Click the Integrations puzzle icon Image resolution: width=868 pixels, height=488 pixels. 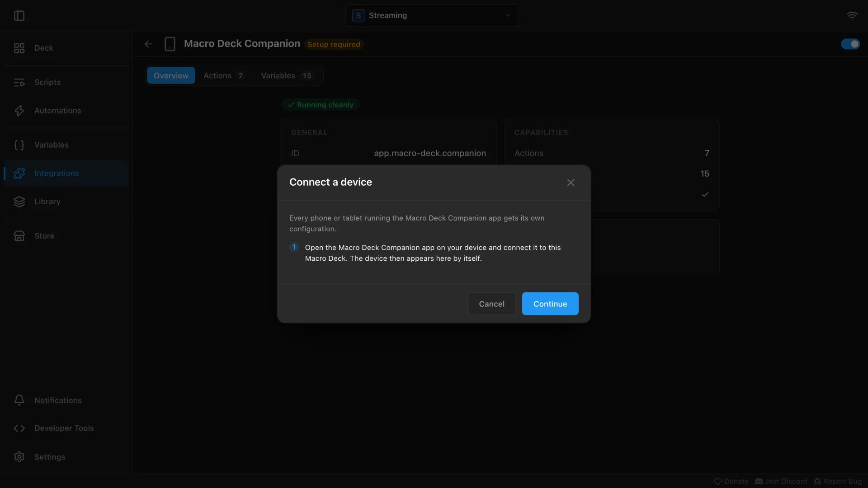(19, 174)
